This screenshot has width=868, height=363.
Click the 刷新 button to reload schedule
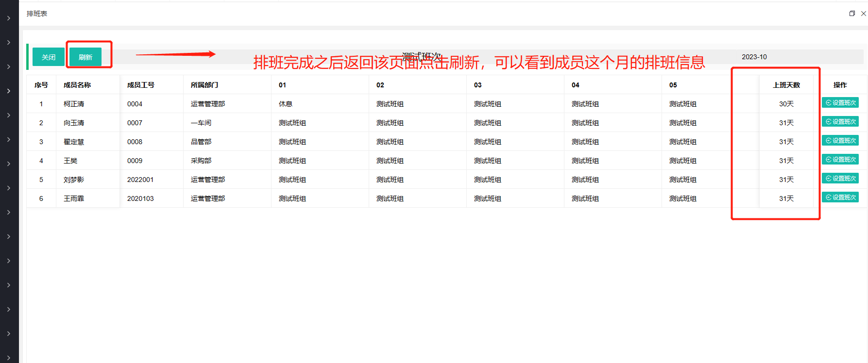85,57
